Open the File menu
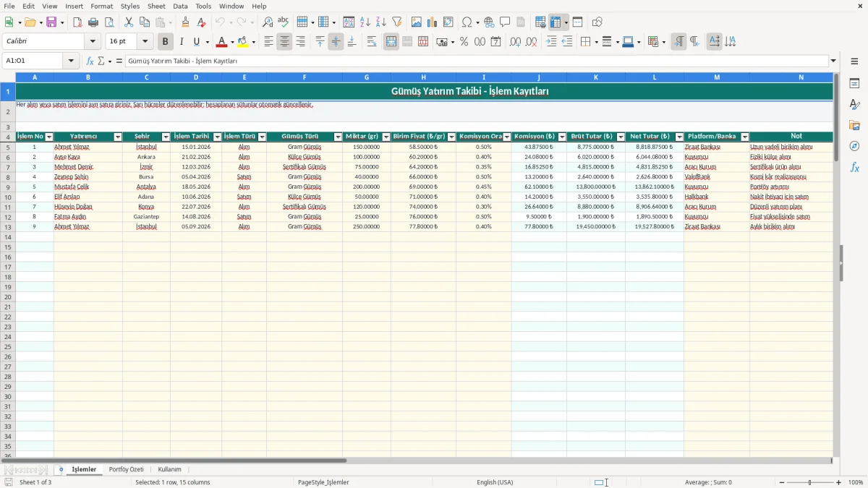This screenshot has height=488, width=868. click(x=9, y=6)
